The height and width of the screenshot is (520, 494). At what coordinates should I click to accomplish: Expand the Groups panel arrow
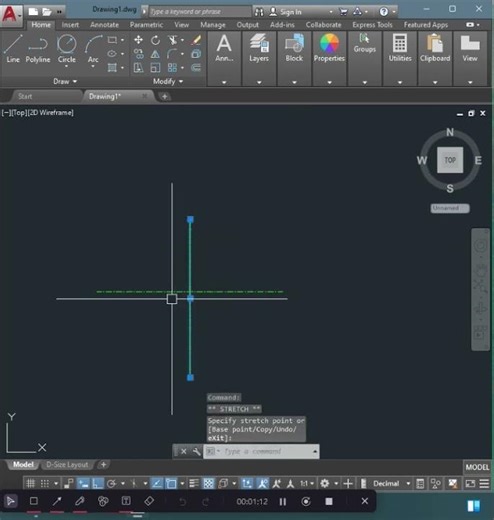(x=365, y=82)
